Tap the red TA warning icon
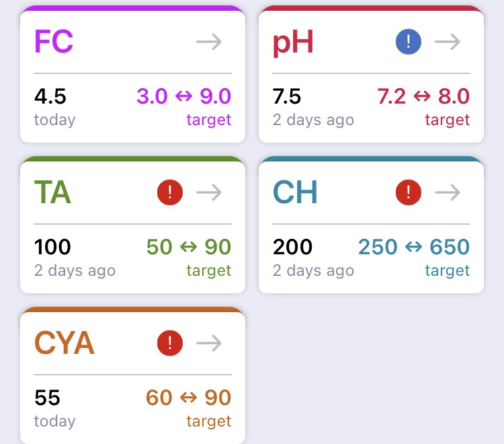The image size is (504, 444). coord(170,192)
